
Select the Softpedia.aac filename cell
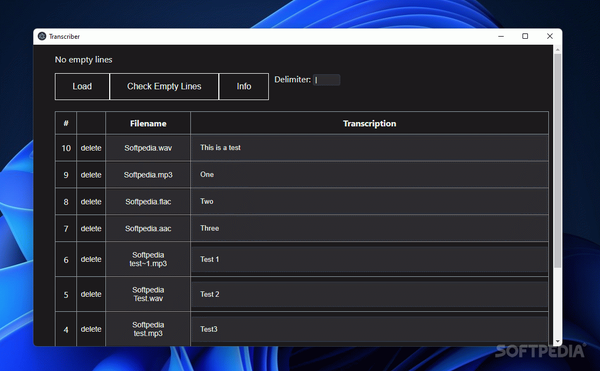pos(148,228)
